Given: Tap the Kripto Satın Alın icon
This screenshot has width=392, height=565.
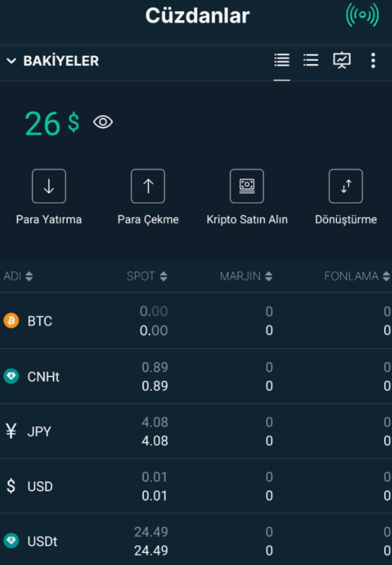Looking at the screenshot, I should click(x=247, y=186).
